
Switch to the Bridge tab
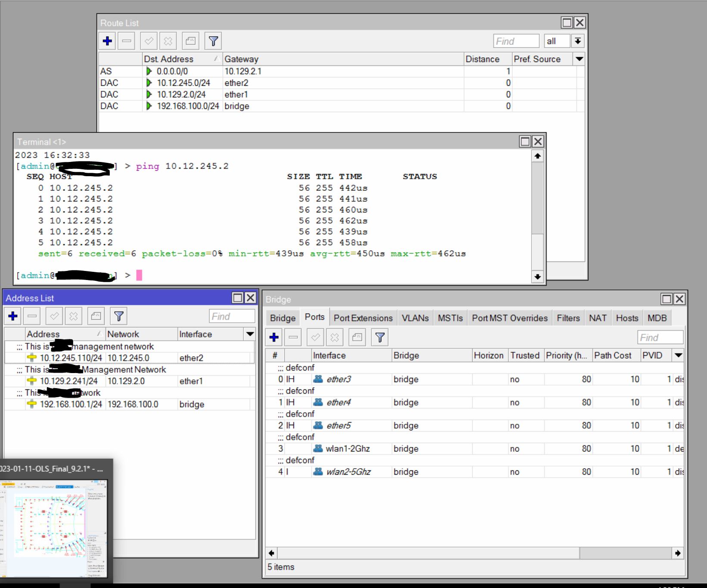(x=282, y=318)
